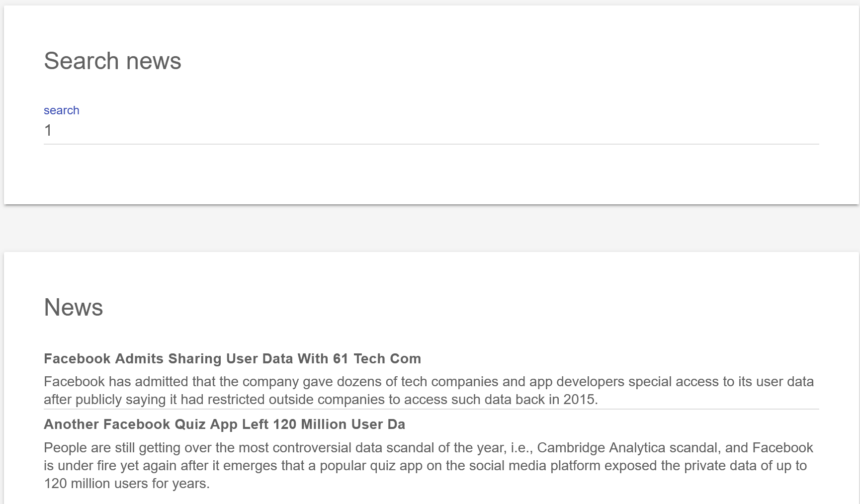Open the "Another Facebook Quiz App" headline

(x=224, y=424)
